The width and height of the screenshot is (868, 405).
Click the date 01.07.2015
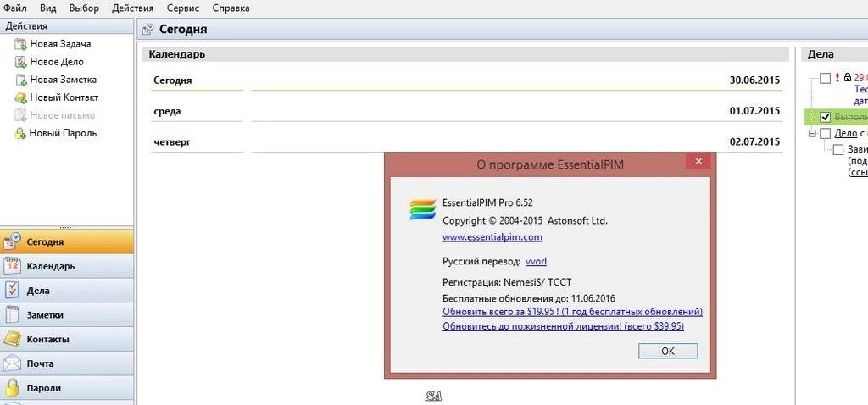coord(754,111)
